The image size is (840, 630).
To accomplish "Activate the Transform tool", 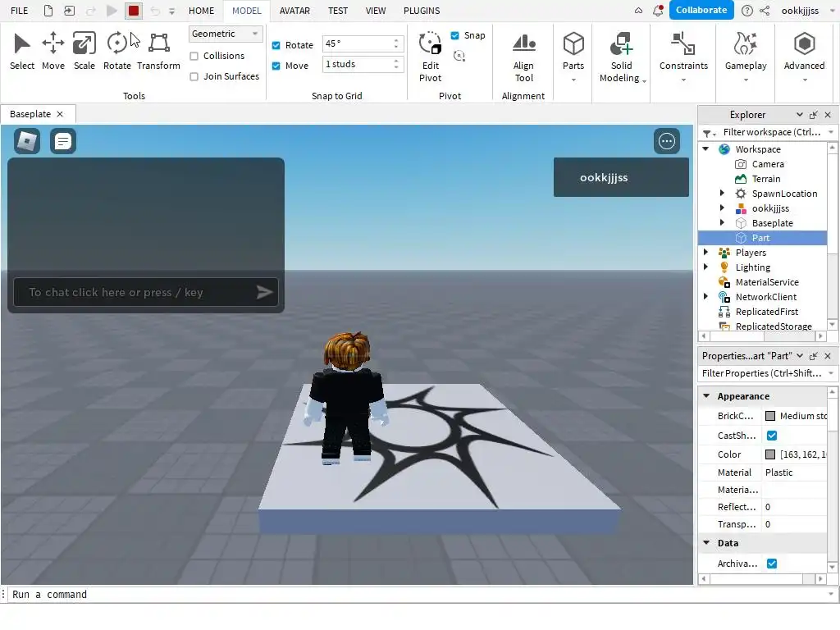I will click(x=158, y=51).
